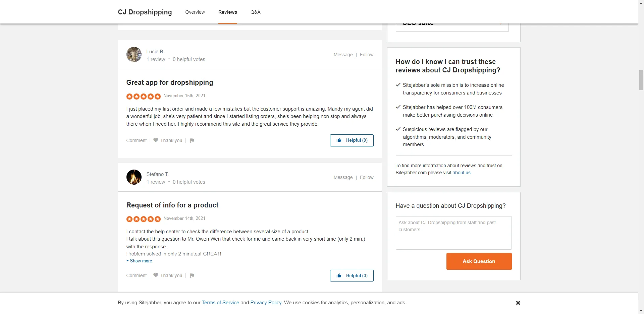Focus the Ask about CJ Dropshipping textbox
Image resolution: width=644 pixels, height=314 pixels.
pyautogui.click(x=453, y=233)
